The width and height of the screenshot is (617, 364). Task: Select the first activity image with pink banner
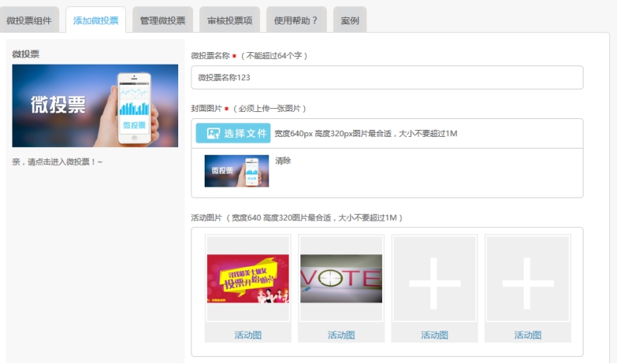pyautogui.click(x=247, y=278)
